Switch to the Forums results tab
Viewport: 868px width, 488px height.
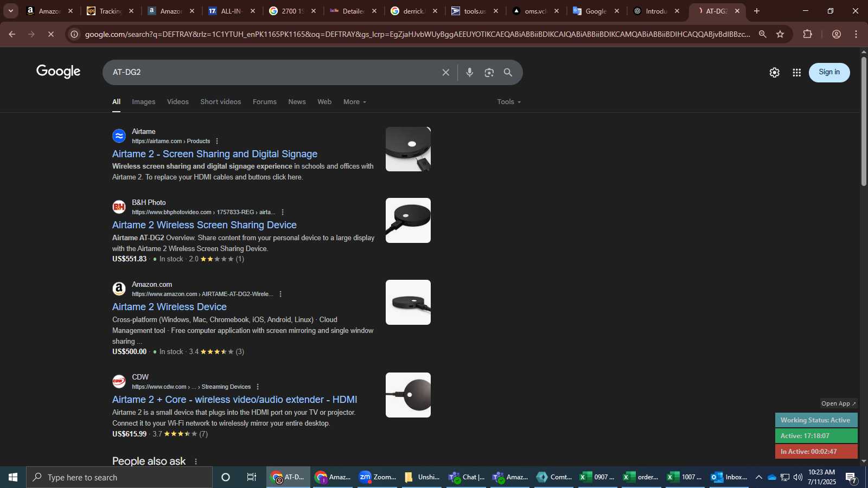(265, 102)
